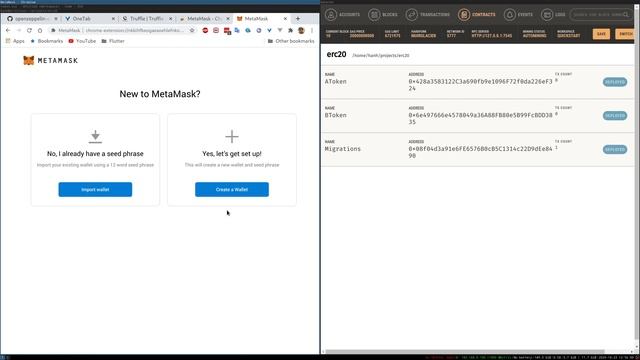Screen dimensions: 640x360
Task: Click AToken contract address
Action: [x=480, y=85]
